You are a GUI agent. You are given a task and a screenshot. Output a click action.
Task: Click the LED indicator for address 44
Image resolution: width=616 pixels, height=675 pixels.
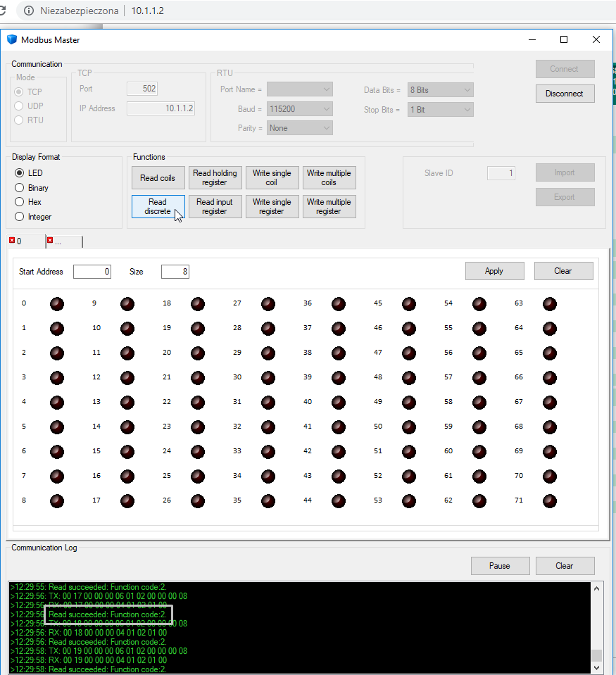coord(339,500)
